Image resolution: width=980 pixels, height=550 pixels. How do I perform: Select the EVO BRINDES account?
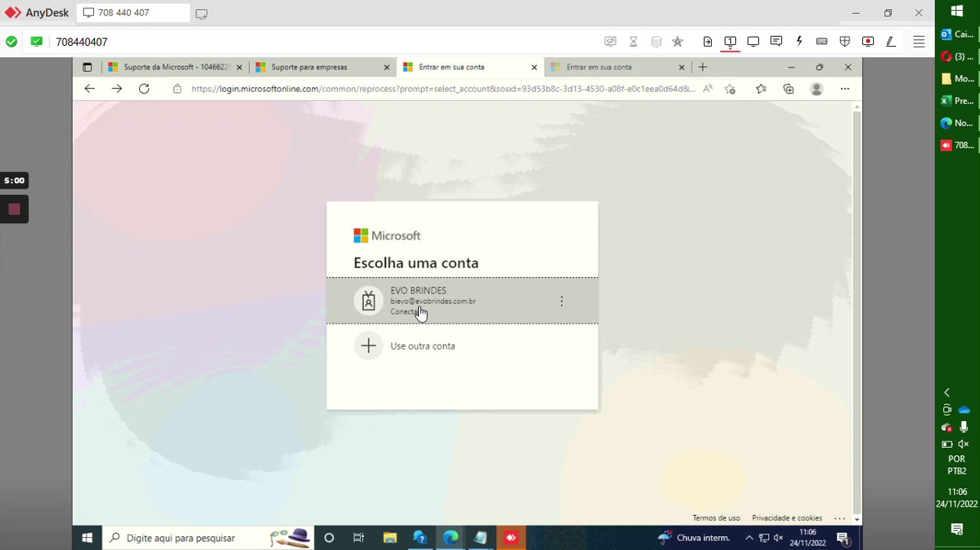tap(462, 301)
